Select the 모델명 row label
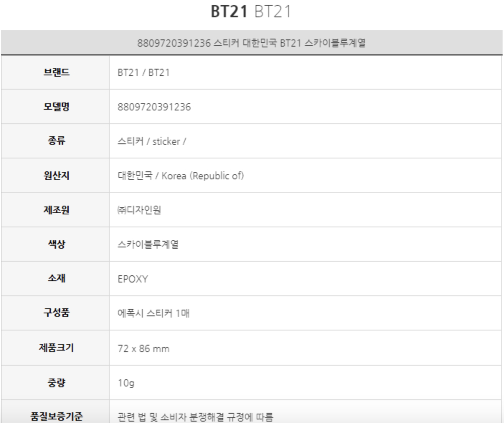504x423 pixels. click(x=56, y=107)
